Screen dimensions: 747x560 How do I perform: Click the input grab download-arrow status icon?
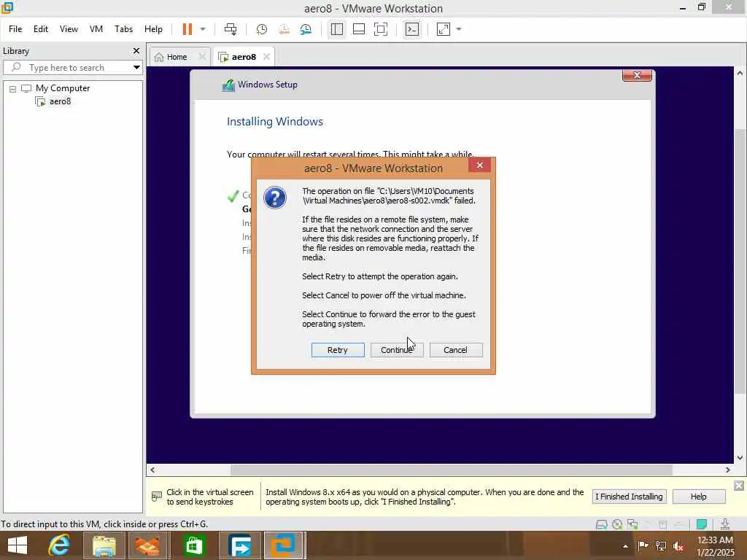725,524
